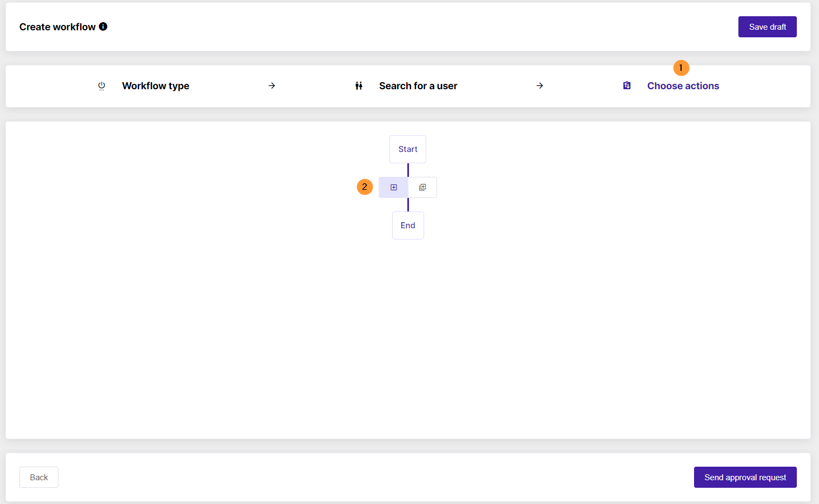Select the Choose actions step
The height and width of the screenshot is (504, 819).
click(683, 86)
